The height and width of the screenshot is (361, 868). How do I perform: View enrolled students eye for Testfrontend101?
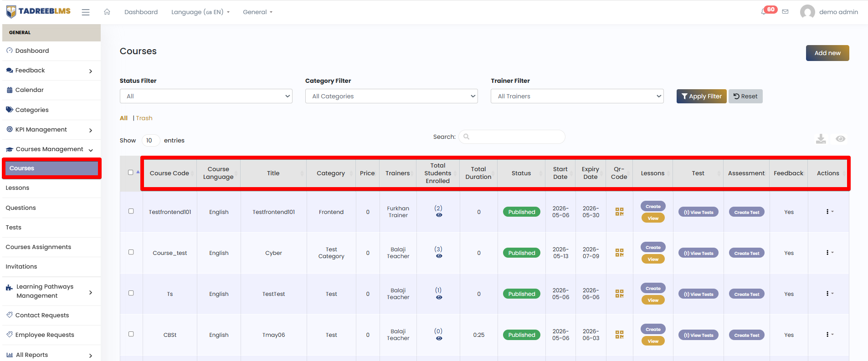[x=439, y=215]
